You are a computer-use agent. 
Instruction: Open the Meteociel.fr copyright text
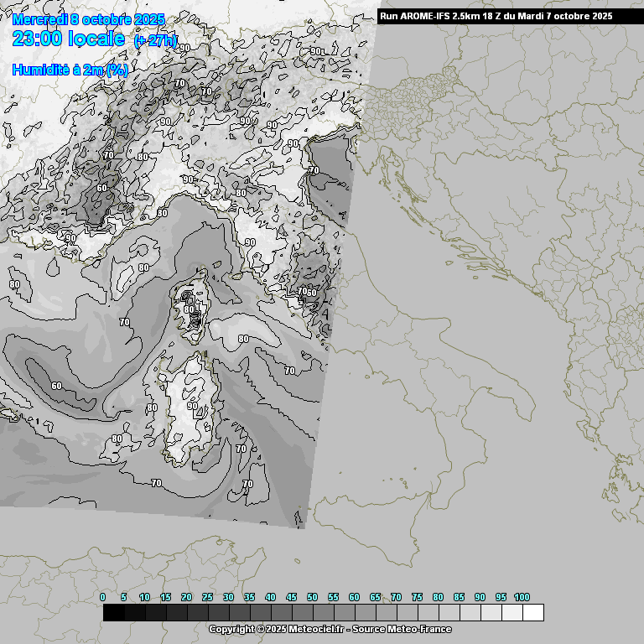tap(330, 629)
